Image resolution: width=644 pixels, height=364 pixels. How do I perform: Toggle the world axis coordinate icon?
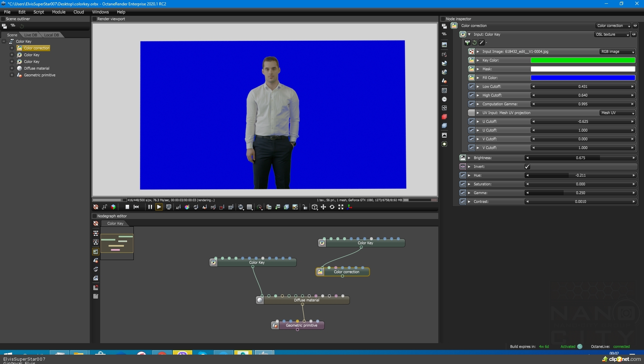(x=350, y=207)
